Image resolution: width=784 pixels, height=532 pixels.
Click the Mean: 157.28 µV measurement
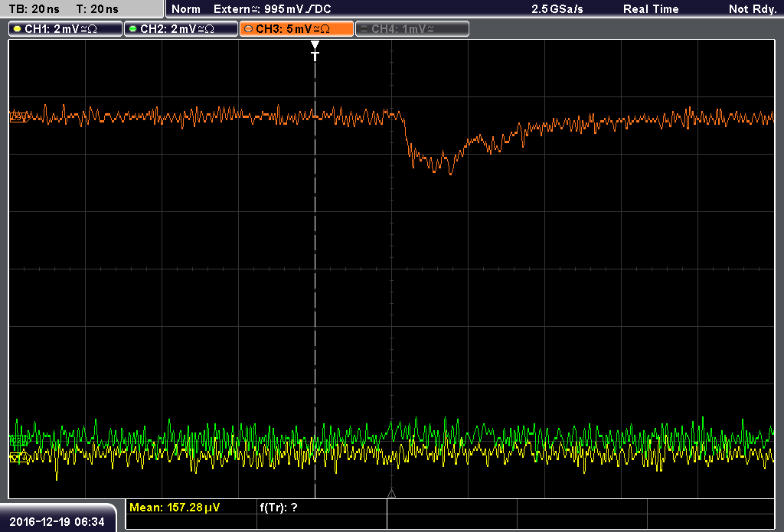(175, 508)
